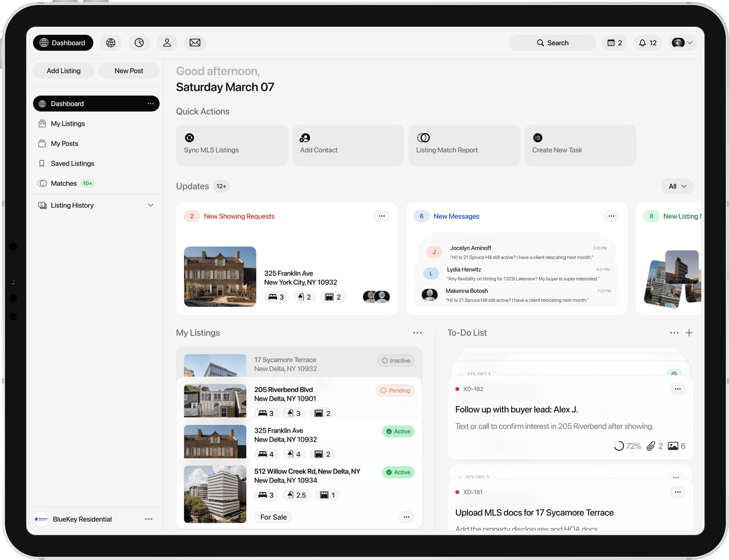
Task: Open notifications bell showing 12
Action: [x=647, y=43]
